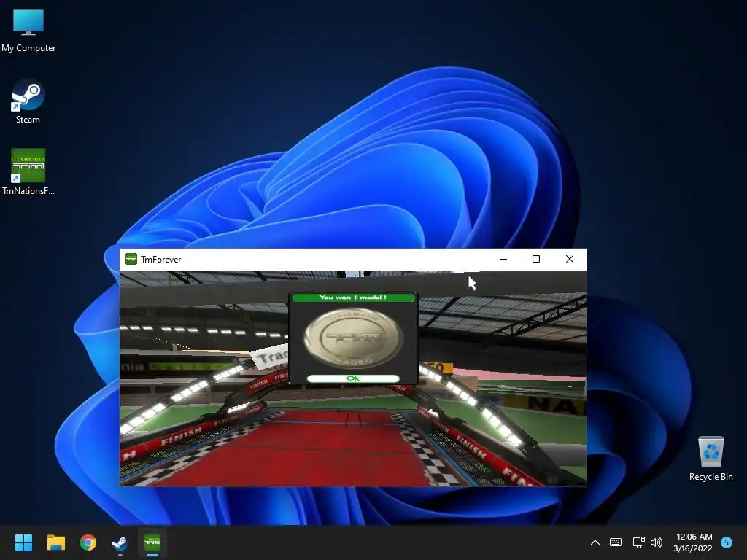This screenshot has width=747, height=560.
Task: Close the TmForever window
Action: click(x=570, y=259)
